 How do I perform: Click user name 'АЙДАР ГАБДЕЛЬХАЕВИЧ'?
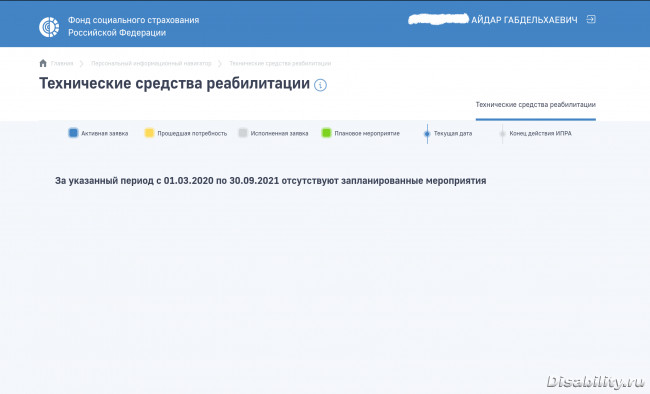point(524,19)
